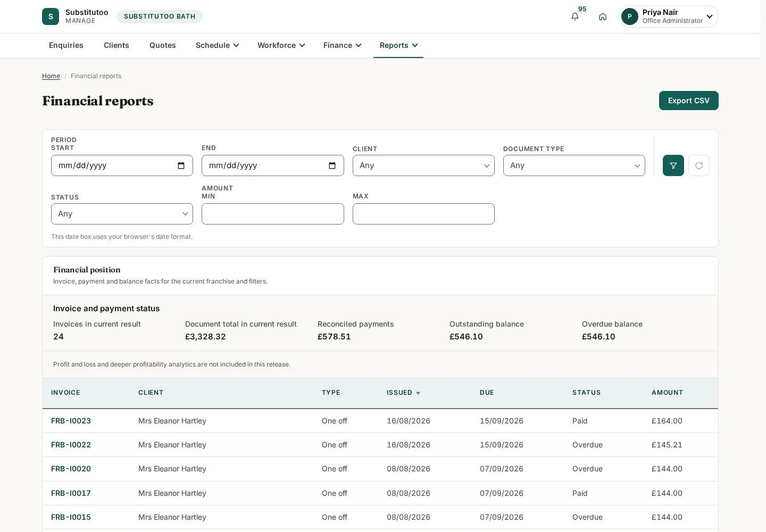Expand the Finance menu

(x=342, y=45)
